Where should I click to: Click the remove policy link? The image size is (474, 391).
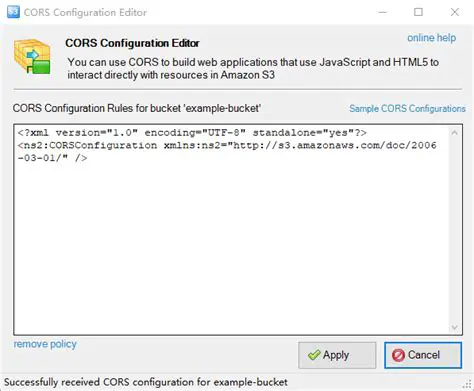tap(45, 344)
